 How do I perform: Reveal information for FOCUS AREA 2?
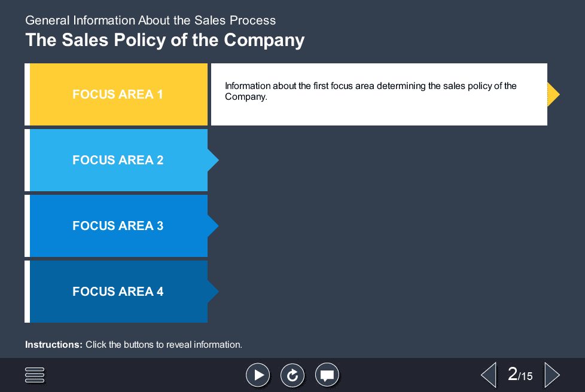(x=118, y=160)
